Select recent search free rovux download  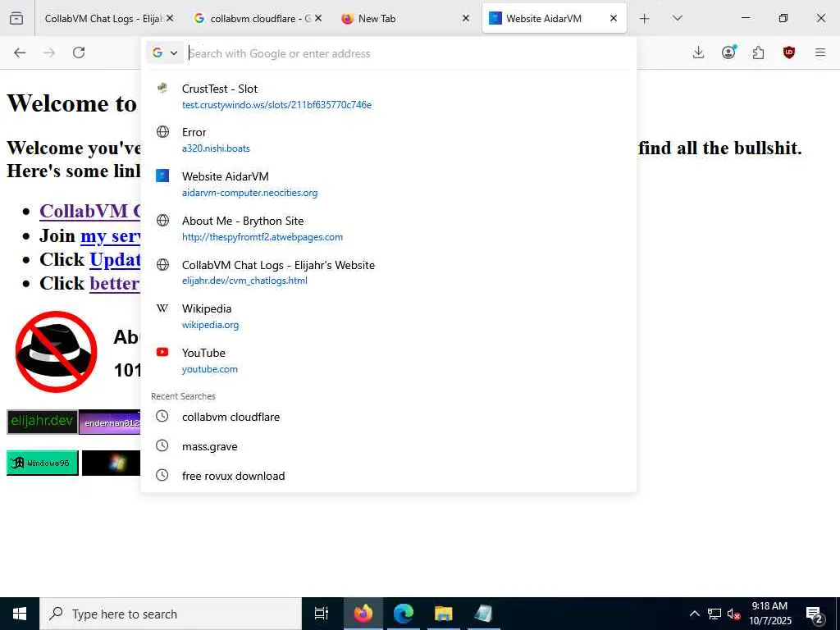[x=388, y=476]
